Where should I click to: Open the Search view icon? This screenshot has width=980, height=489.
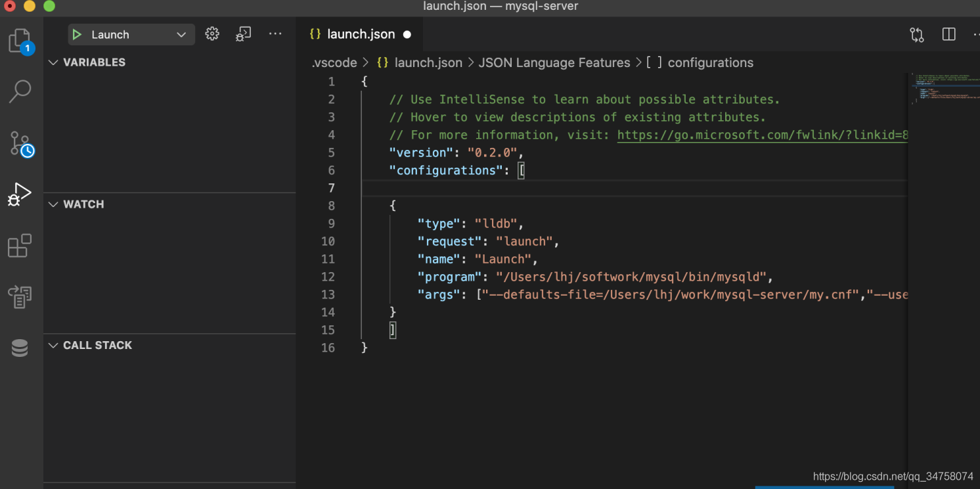tap(20, 92)
